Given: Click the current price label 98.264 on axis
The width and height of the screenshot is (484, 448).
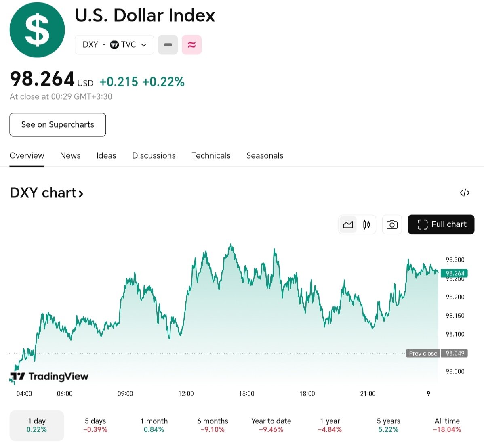Looking at the screenshot, I should (455, 273).
